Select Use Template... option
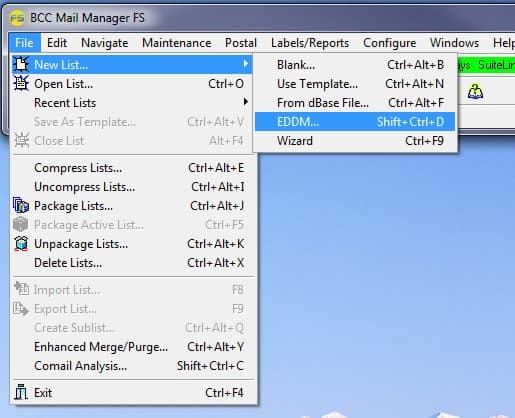Screen dimensions: 515x418 click(x=355, y=84)
